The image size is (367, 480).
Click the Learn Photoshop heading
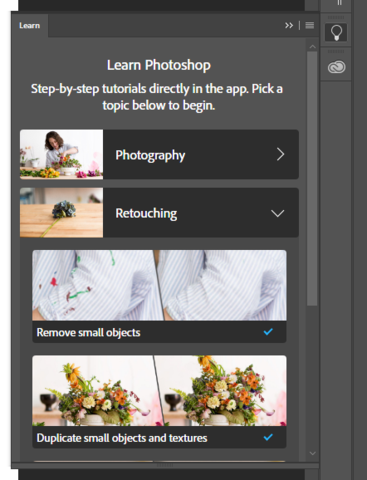coord(159,65)
